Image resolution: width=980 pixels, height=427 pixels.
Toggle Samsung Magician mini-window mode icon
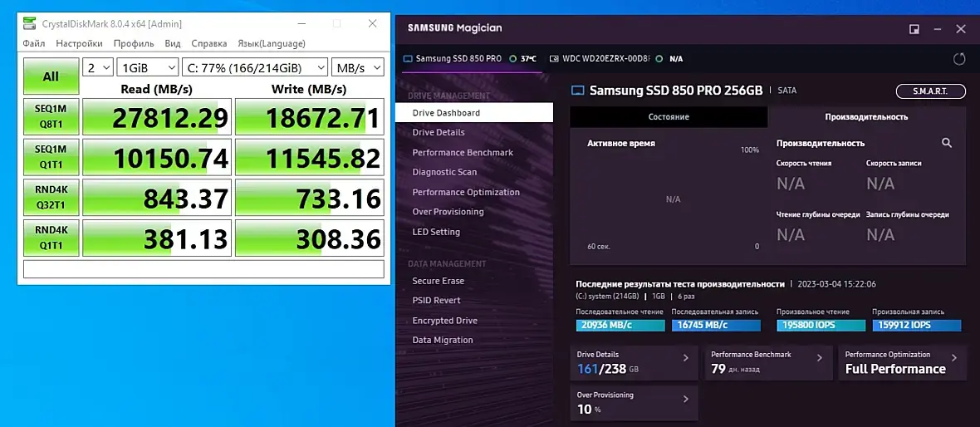(914, 29)
